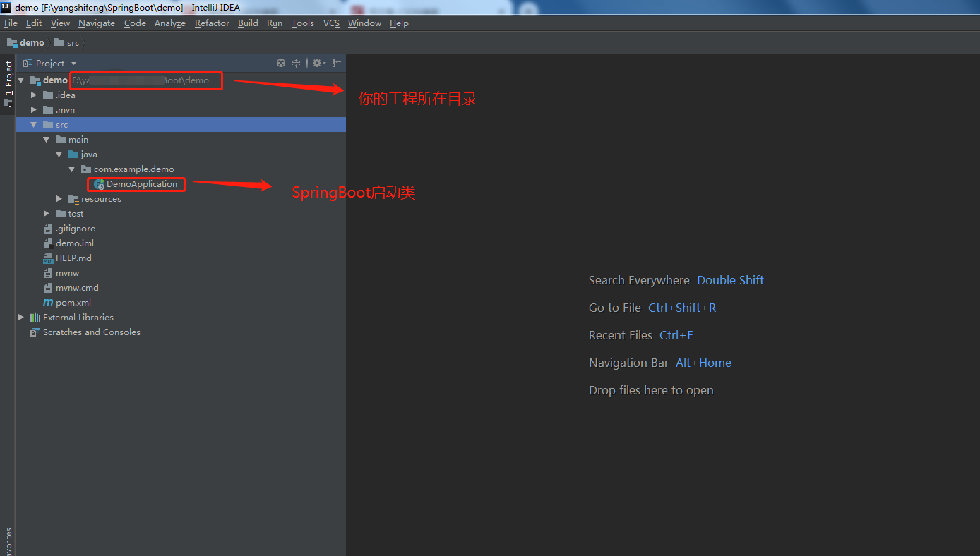Open the Edit menu
980x556 pixels.
(34, 23)
